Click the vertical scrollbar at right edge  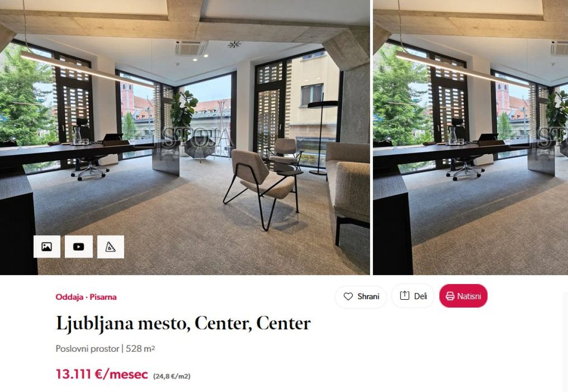point(565,342)
